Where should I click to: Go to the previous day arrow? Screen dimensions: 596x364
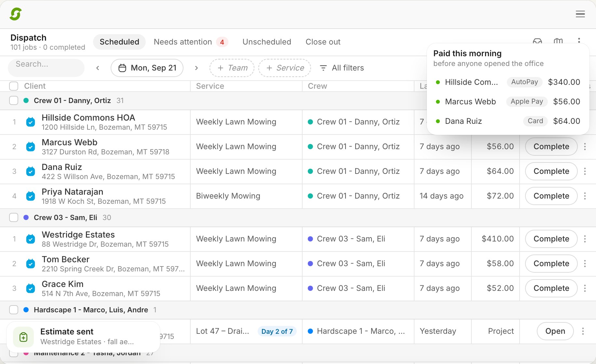click(x=98, y=68)
